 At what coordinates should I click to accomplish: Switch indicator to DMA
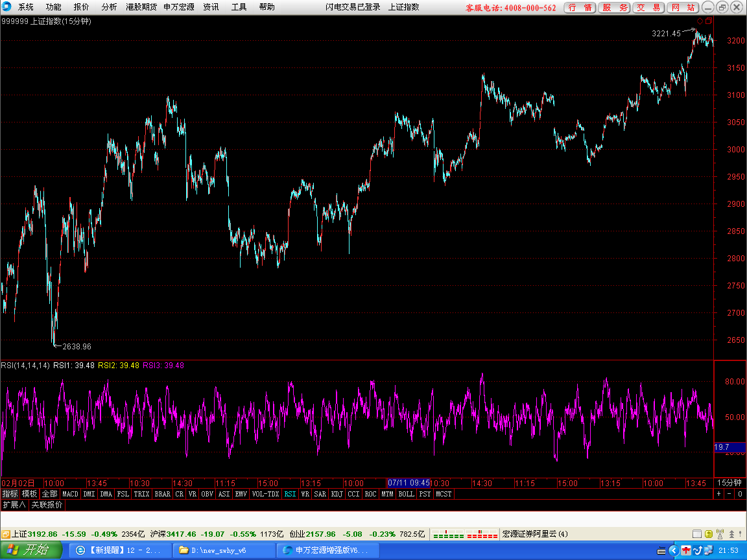click(106, 494)
